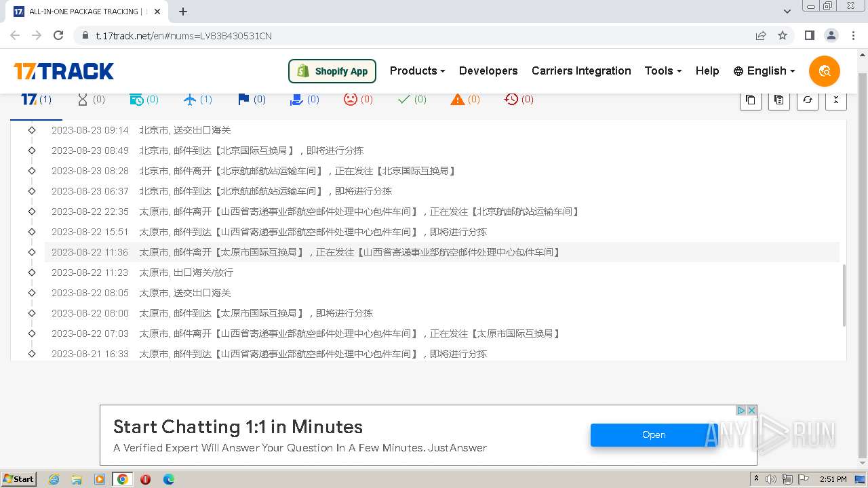Viewport: 868px width, 488px height.
Task: Click the 2023-08-22 22:35 event text
Action: pos(360,211)
